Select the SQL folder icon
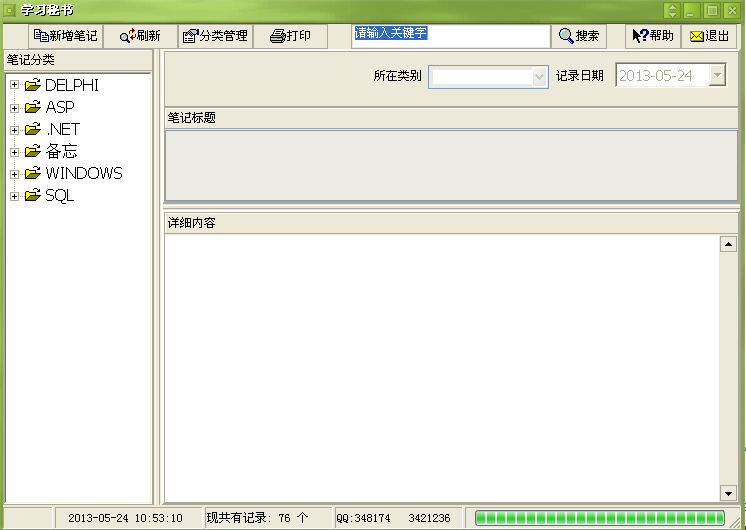 coord(33,195)
